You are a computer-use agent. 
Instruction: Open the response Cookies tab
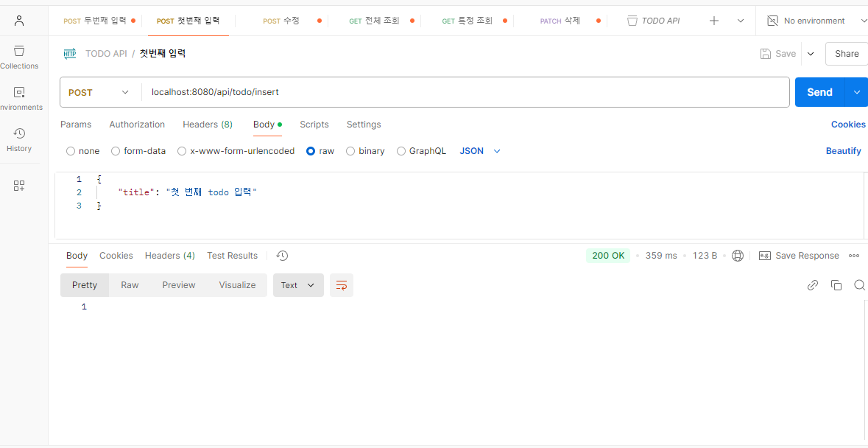[x=116, y=256]
